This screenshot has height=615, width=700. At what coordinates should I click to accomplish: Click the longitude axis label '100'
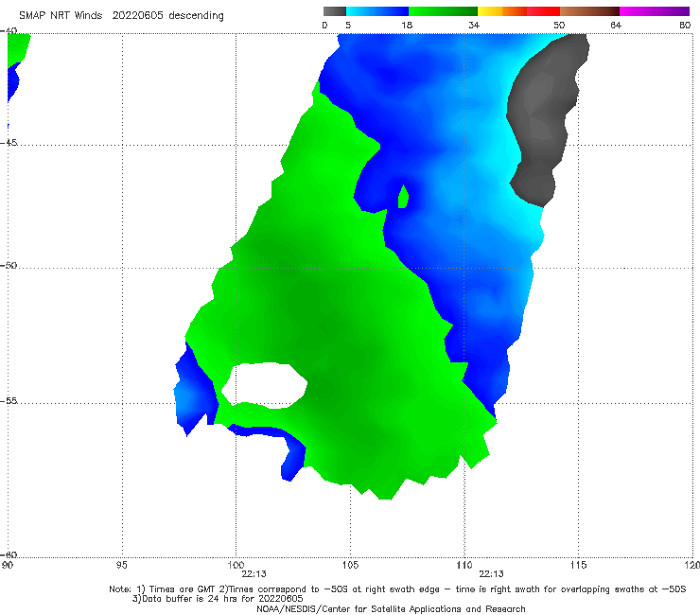[236, 565]
